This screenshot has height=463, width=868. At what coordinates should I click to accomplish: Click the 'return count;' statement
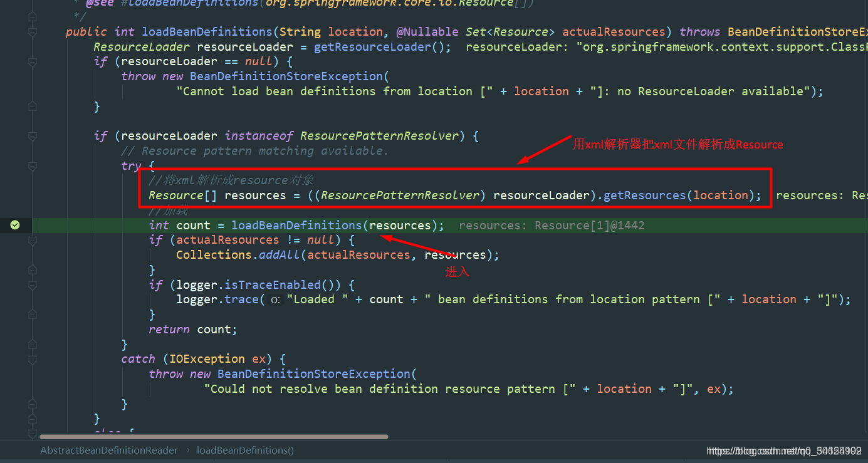pos(193,330)
